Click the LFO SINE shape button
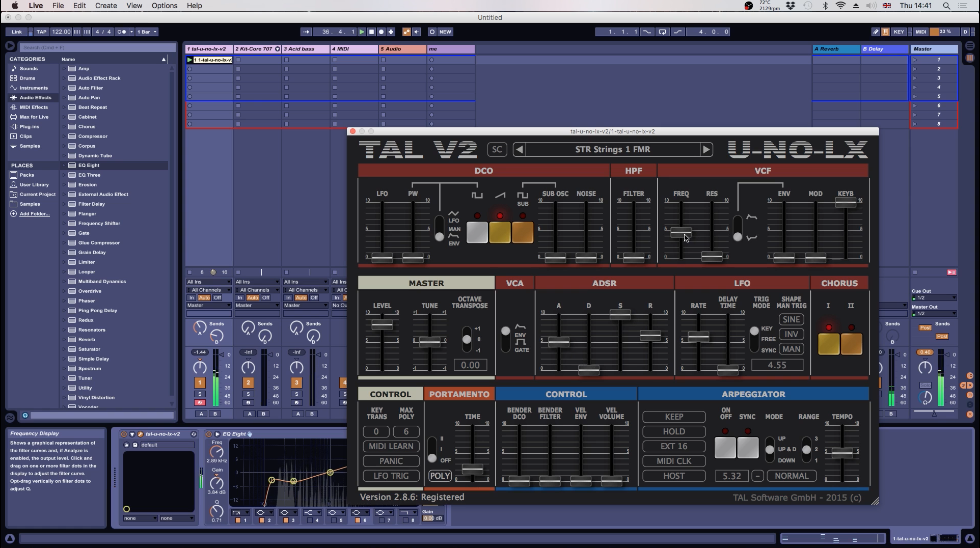Image resolution: width=980 pixels, height=548 pixels. pos(791,319)
